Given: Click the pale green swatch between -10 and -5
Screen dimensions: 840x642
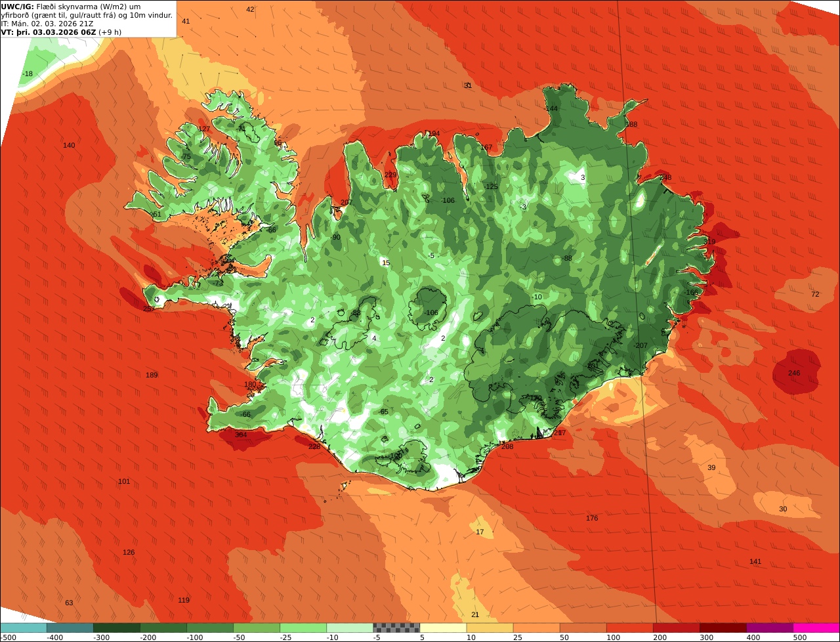Looking at the screenshot, I should [x=349, y=628].
